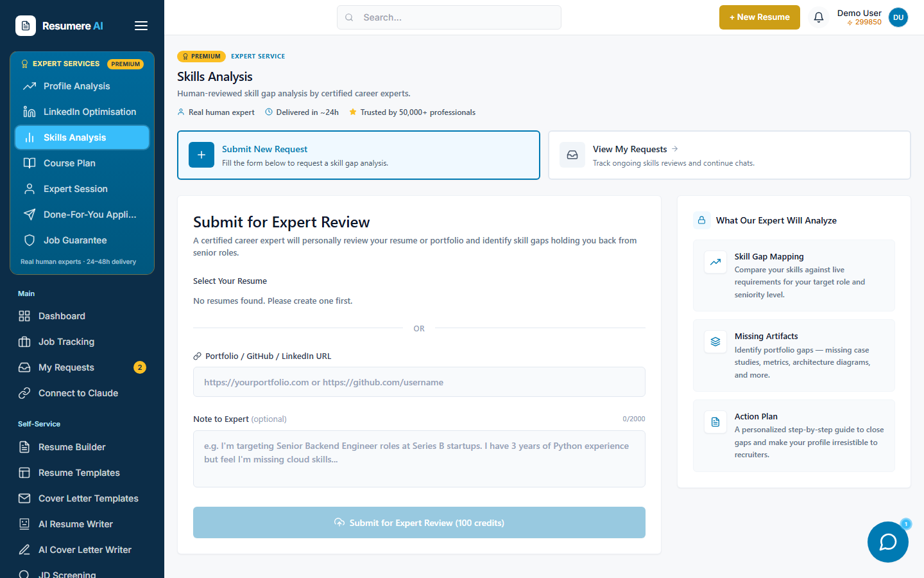Screen dimensions: 924x578
Task: Click the Dashboard grid icon
Action: click(x=24, y=316)
